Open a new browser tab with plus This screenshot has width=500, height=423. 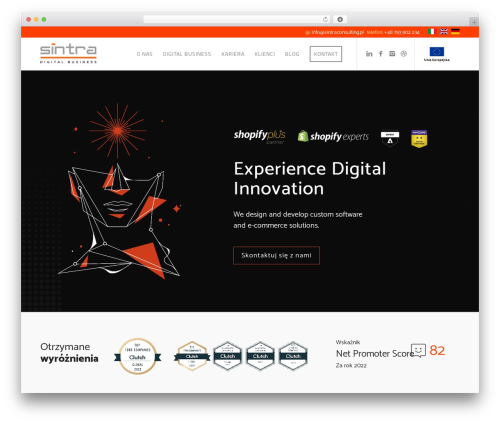(x=474, y=22)
